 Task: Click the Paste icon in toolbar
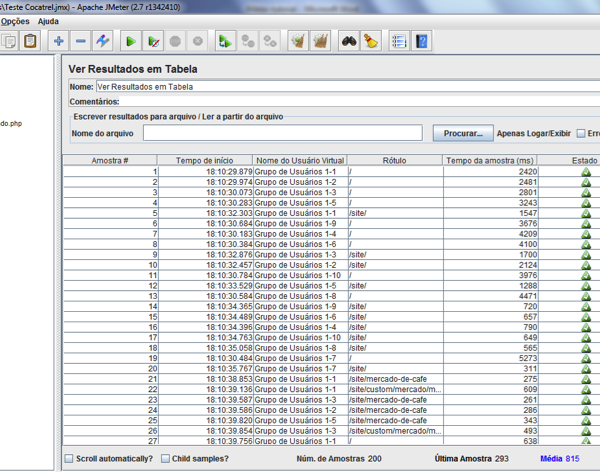31,41
